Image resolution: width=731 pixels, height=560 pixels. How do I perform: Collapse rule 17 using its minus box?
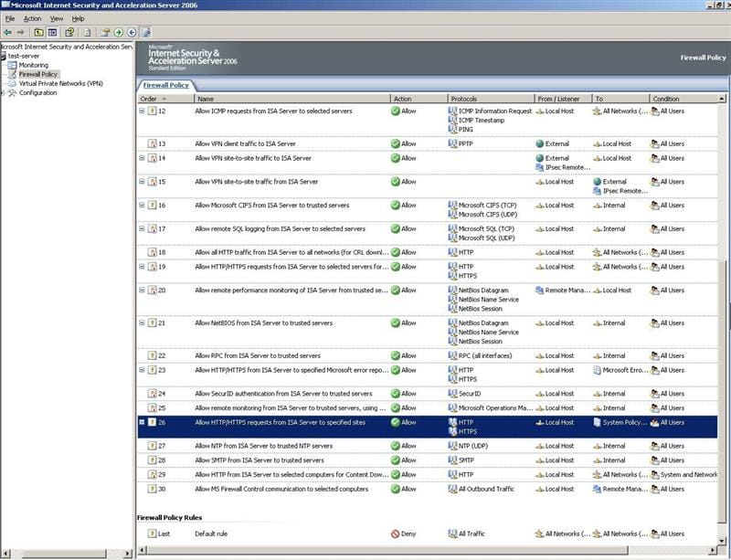[x=142, y=228]
